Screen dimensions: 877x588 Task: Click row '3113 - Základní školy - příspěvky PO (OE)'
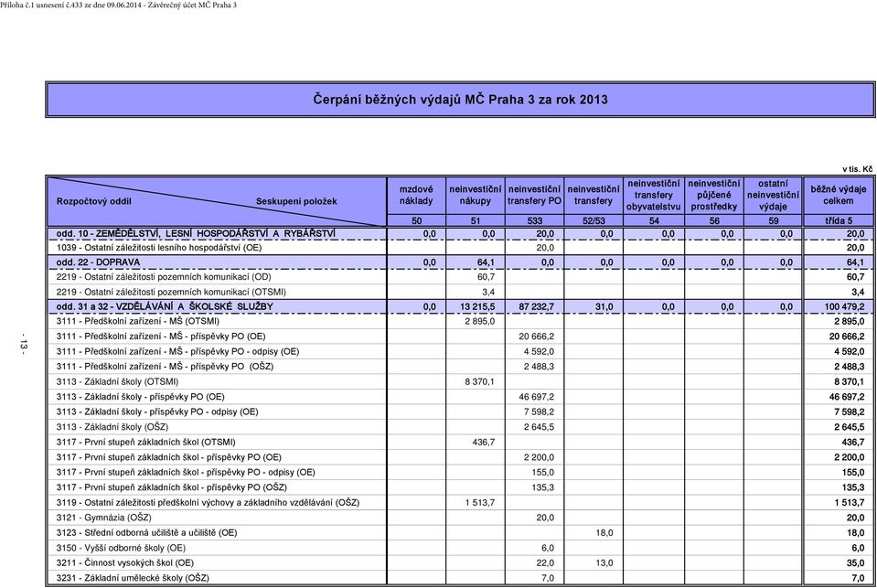[460, 397]
